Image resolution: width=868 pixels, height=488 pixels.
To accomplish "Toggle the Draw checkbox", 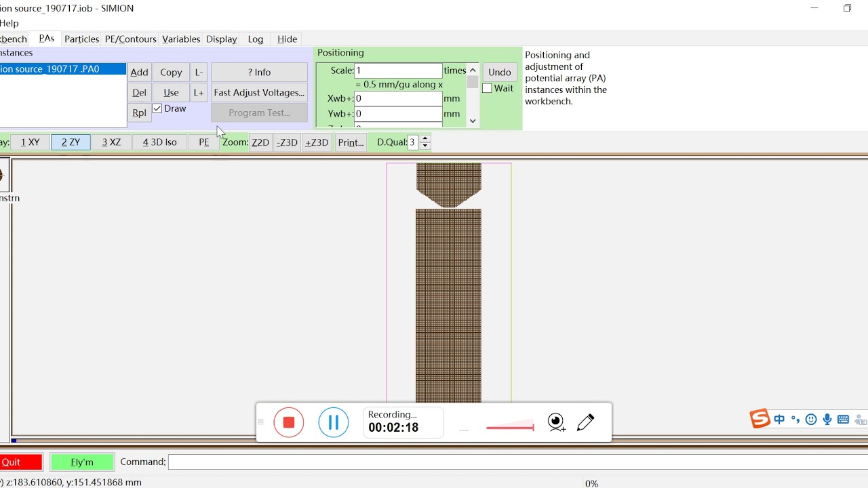I will click(x=157, y=108).
